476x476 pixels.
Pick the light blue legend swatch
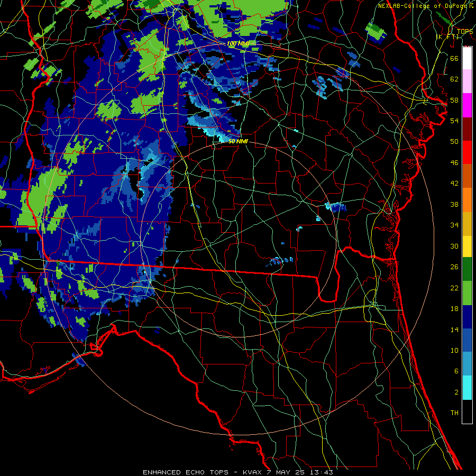point(467,364)
